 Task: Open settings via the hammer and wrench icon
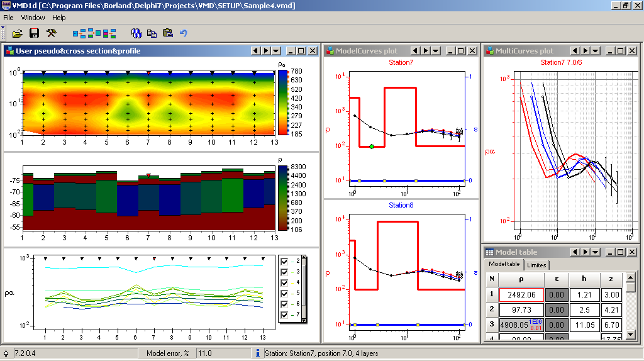point(52,33)
